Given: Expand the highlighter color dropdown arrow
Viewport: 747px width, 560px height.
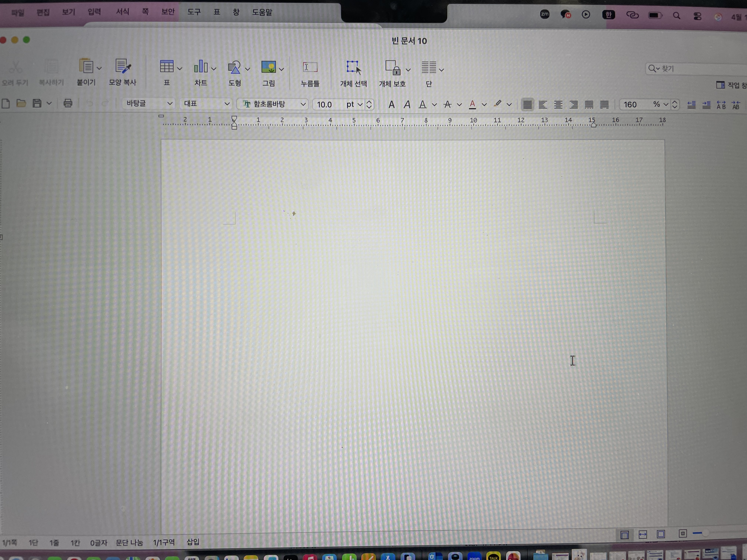Looking at the screenshot, I should (x=509, y=105).
